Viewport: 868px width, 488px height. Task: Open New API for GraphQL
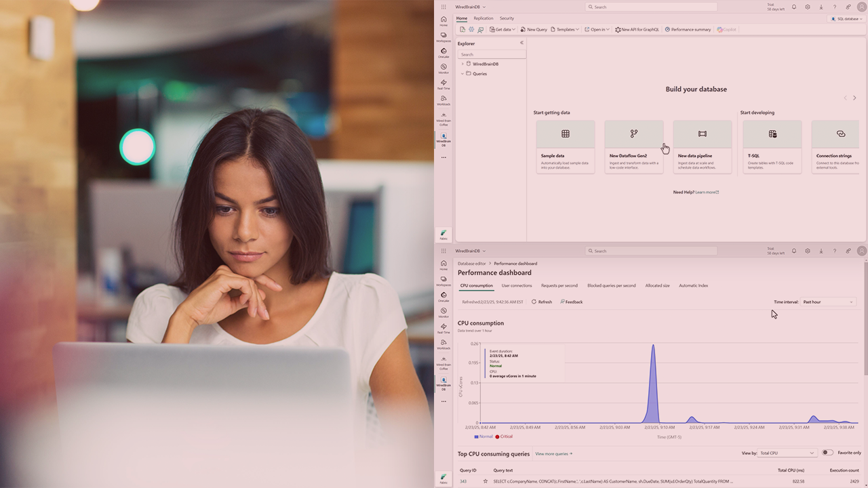click(x=637, y=30)
